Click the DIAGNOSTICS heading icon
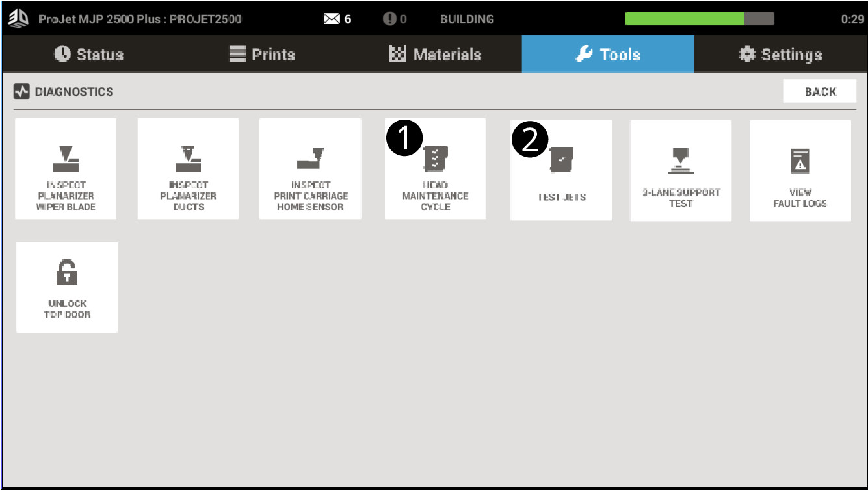 pos(21,92)
